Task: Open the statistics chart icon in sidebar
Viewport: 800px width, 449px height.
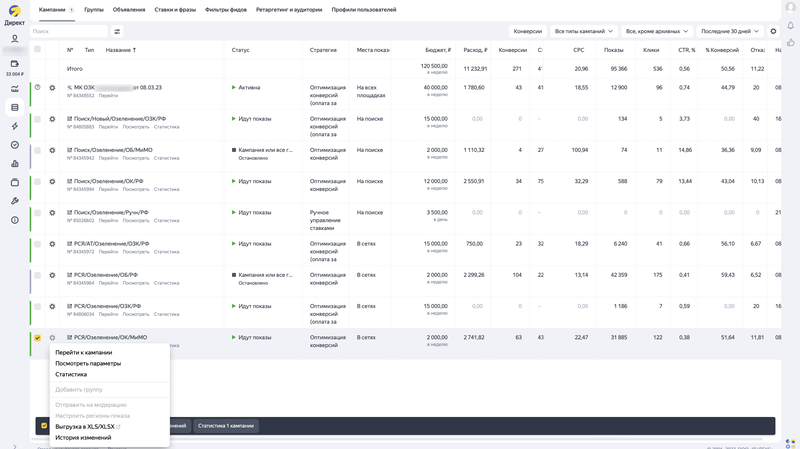Action: pos(15,164)
